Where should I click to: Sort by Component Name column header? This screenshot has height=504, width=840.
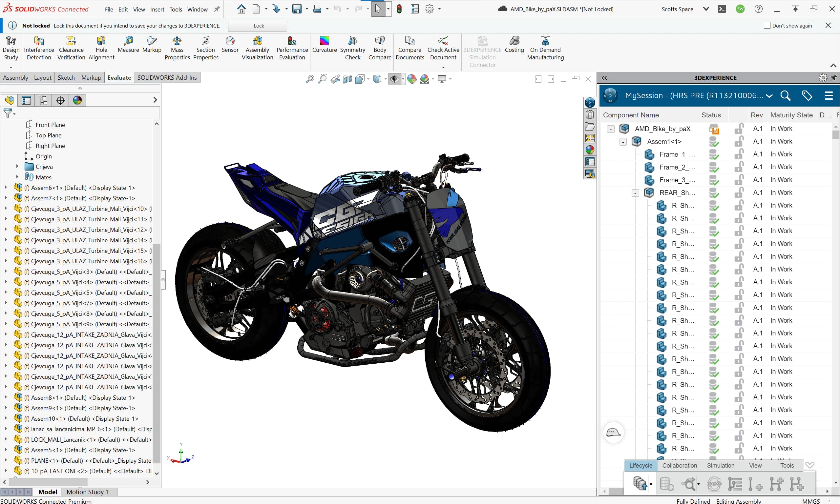(x=631, y=115)
